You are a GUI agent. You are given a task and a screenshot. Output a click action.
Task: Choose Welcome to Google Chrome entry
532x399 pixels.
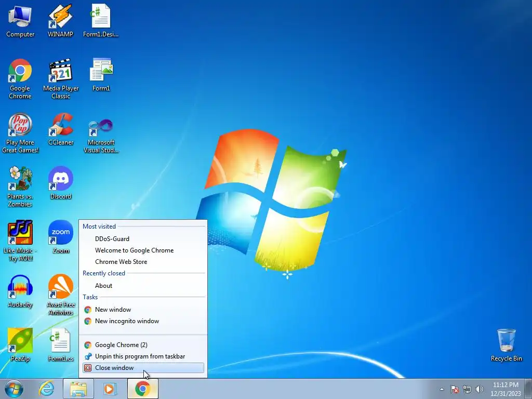tap(143, 250)
